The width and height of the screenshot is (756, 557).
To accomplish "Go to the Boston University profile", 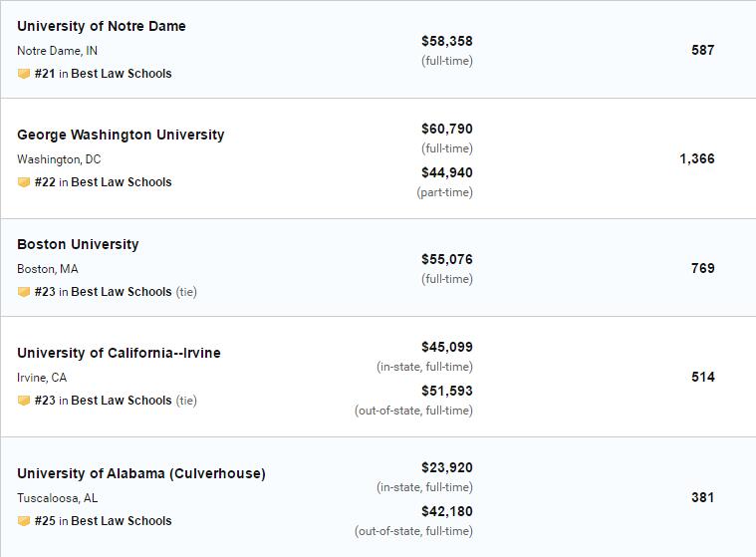I will click(x=78, y=244).
